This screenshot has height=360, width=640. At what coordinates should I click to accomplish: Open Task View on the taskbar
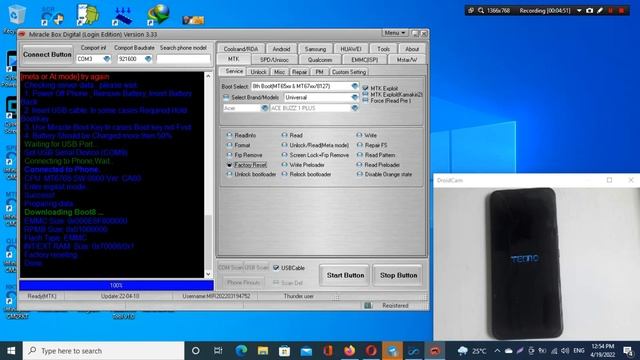tap(218, 351)
